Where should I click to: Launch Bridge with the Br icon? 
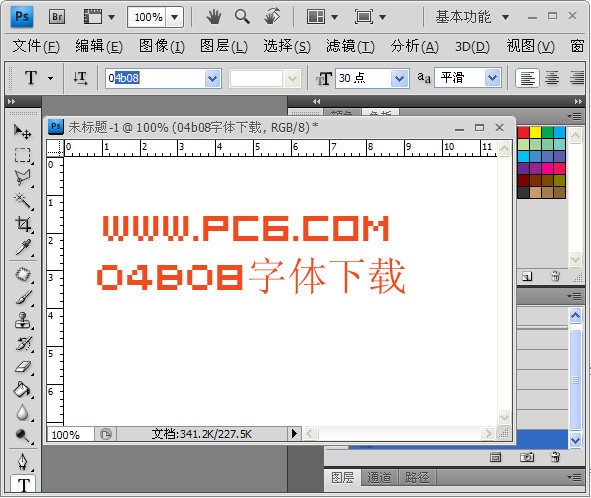(x=57, y=17)
